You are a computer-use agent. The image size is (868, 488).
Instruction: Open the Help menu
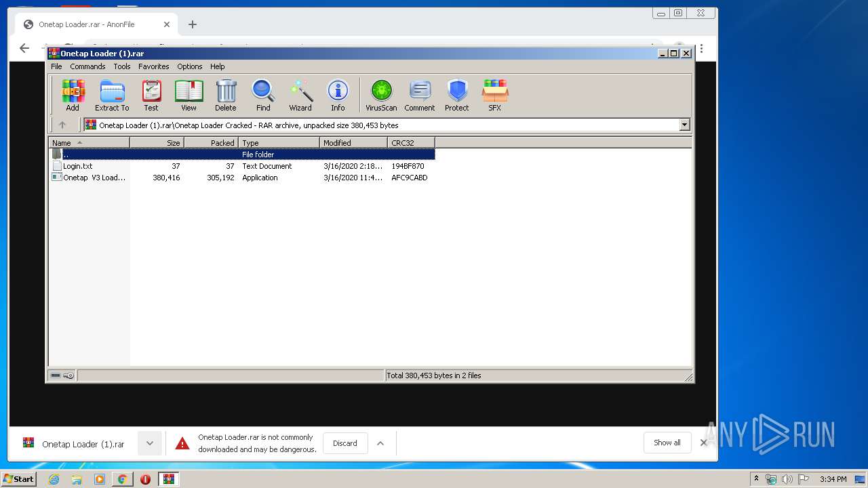(x=217, y=66)
